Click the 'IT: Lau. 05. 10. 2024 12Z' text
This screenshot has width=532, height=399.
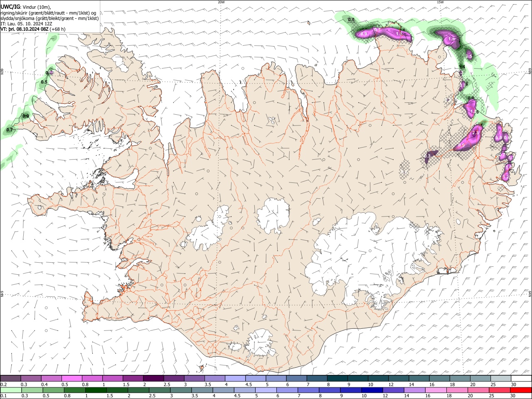(26, 24)
